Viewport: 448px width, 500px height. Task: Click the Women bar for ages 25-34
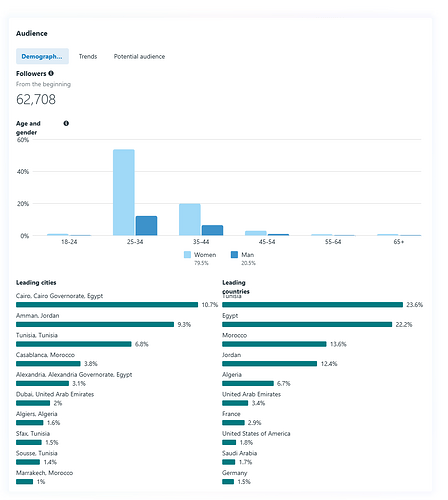pos(124,192)
